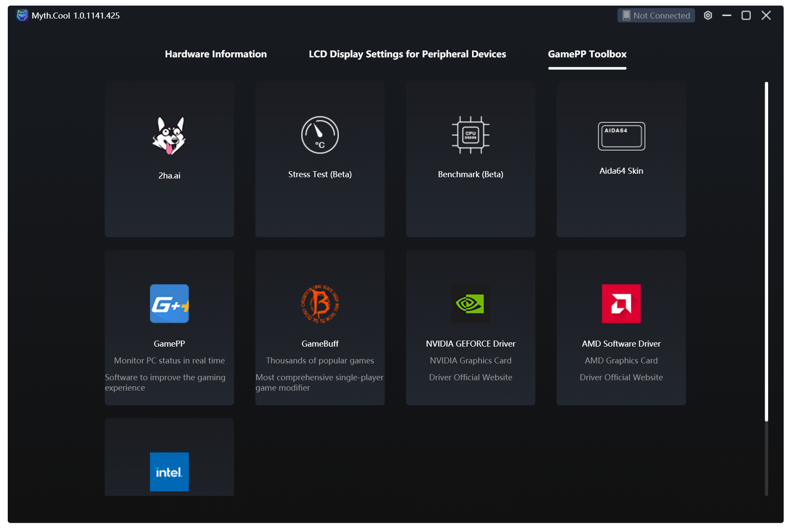The image size is (794, 532).
Task: Click 'Driver Official Website' under NVIDIA card
Action: 470,377
